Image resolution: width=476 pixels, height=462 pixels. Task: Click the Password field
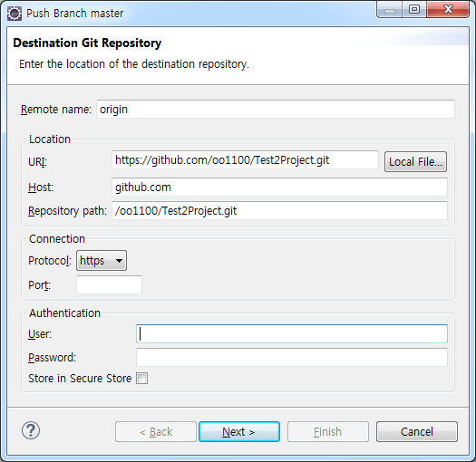pos(292,357)
